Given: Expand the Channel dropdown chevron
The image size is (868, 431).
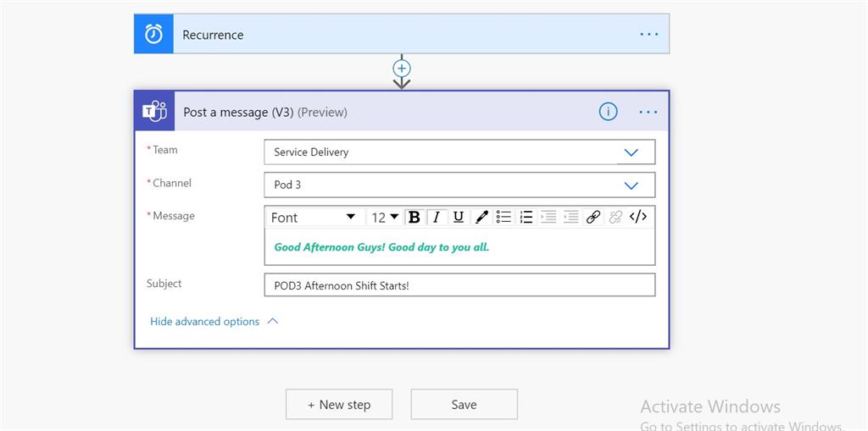Looking at the screenshot, I should (631, 185).
